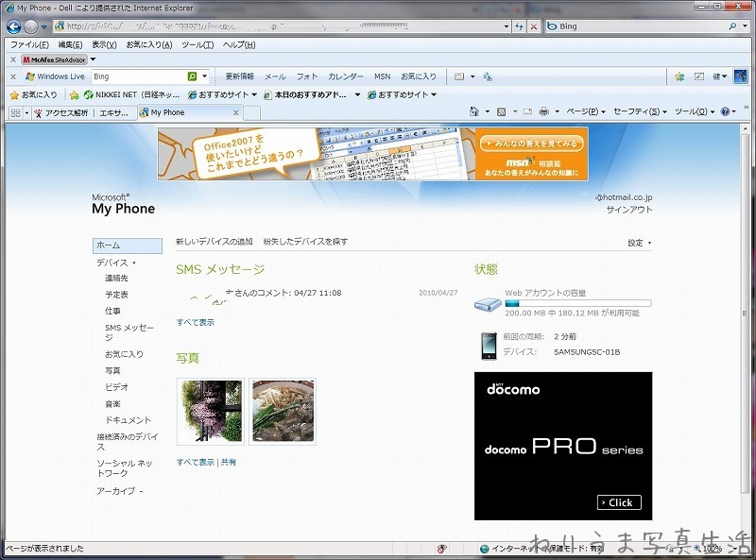
Task: Click the 紛失したデバイスを探す link
Action: [x=305, y=242]
